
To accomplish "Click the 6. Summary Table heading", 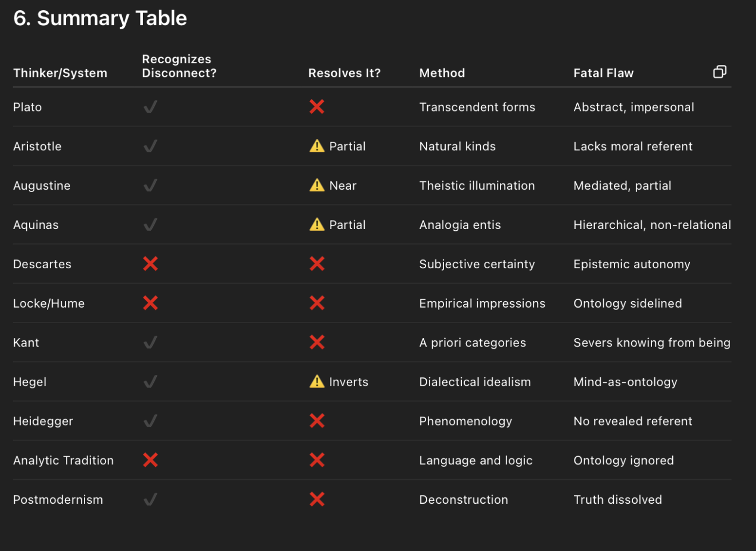I will click(100, 18).
